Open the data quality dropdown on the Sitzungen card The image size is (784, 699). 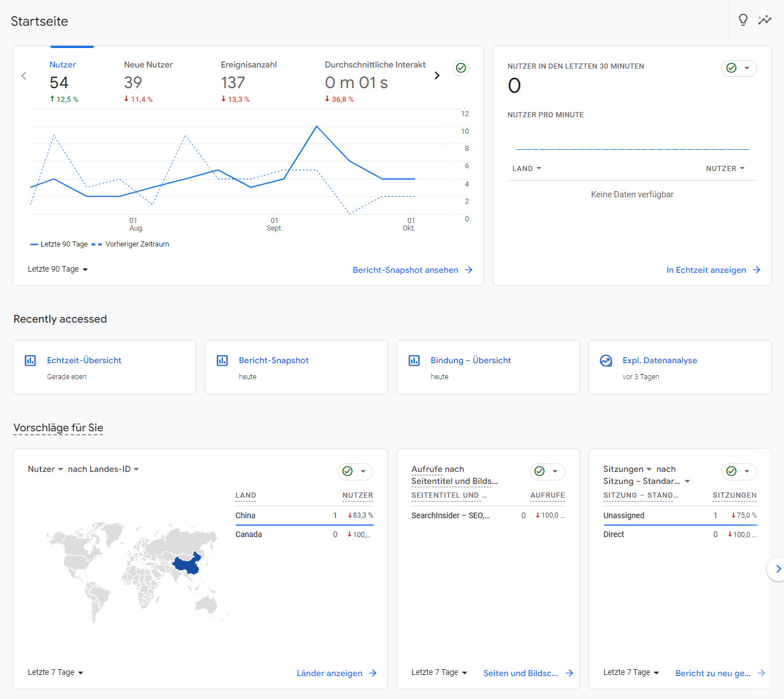coord(739,471)
